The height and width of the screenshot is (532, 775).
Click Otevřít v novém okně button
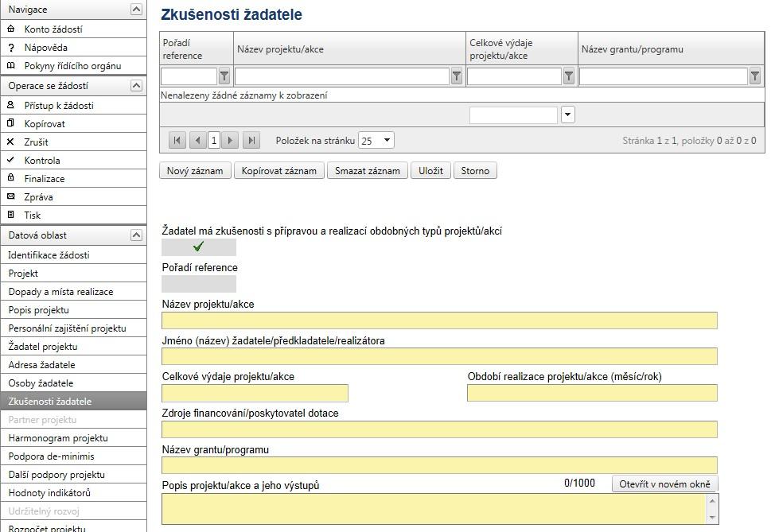pos(664,484)
